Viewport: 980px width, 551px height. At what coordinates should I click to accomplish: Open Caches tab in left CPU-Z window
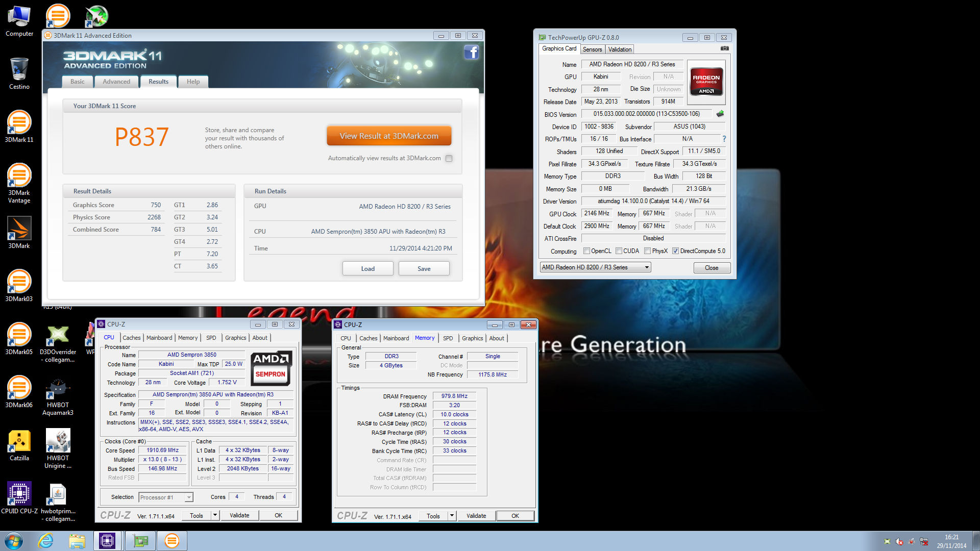pos(132,338)
